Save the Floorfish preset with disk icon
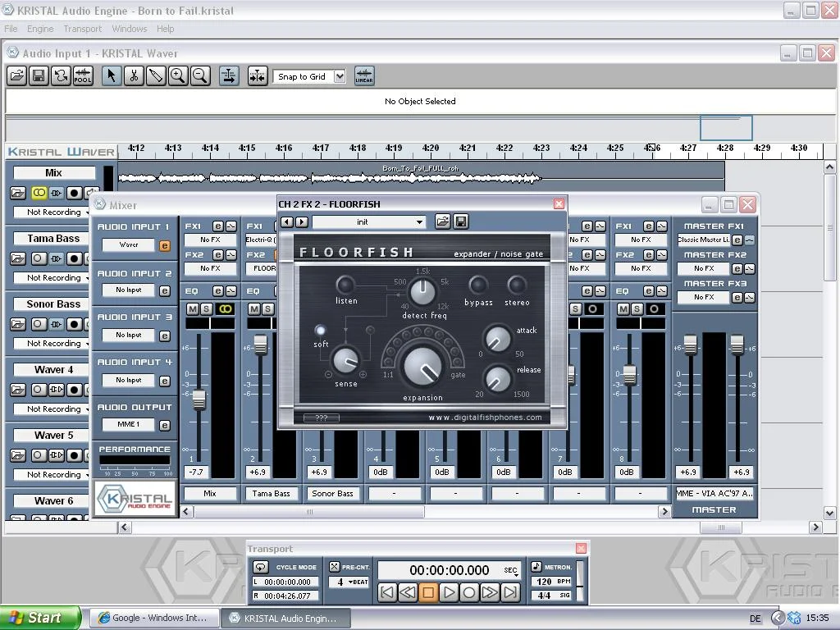 click(461, 221)
